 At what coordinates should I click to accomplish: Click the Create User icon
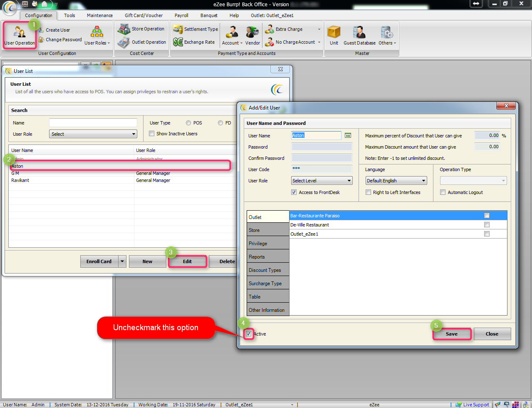42,30
